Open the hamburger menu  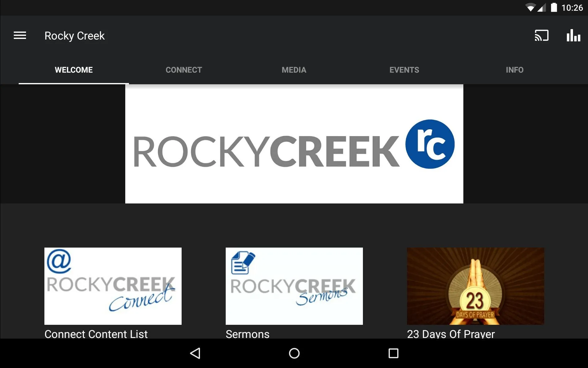point(20,36)
